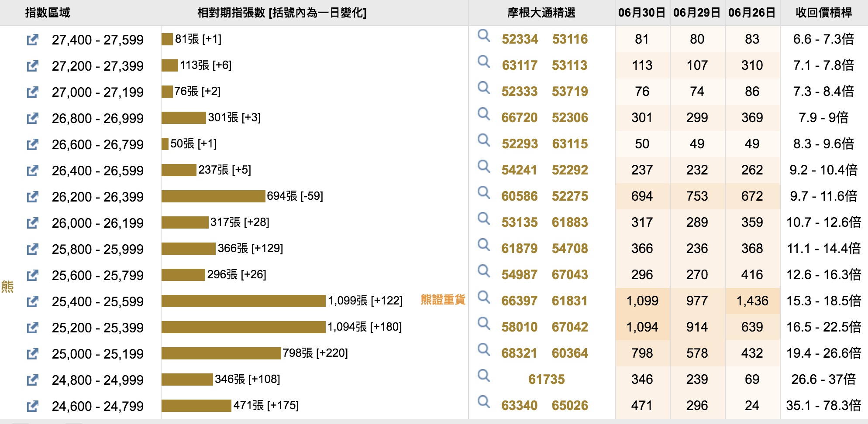Image resolution: width=868 pixels, height=424 pixels.
Task: Open external link icon for 27,400 - 27,599 row
Action: coord(32,40)
